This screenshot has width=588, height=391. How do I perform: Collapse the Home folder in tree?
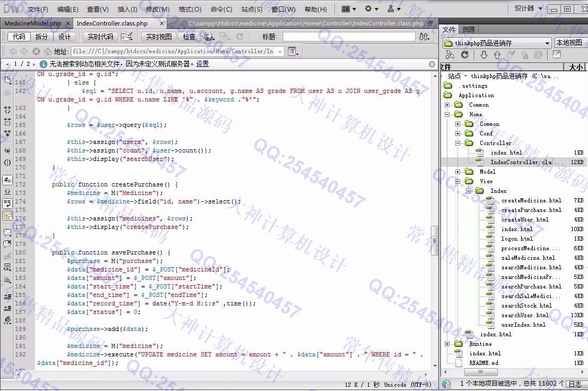tap(447, 114)
